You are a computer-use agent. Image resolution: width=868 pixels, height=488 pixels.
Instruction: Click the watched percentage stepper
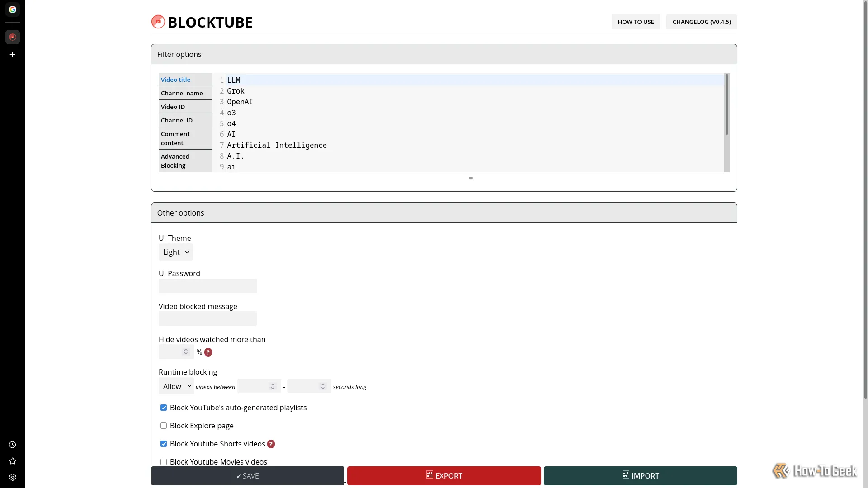(186, 352)
